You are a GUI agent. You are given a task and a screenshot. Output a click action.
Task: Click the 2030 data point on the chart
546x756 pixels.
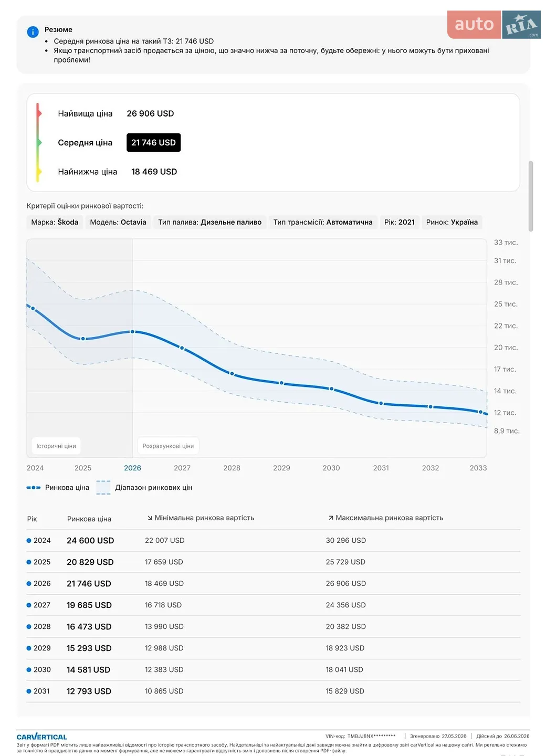click(x=331, y=388)
